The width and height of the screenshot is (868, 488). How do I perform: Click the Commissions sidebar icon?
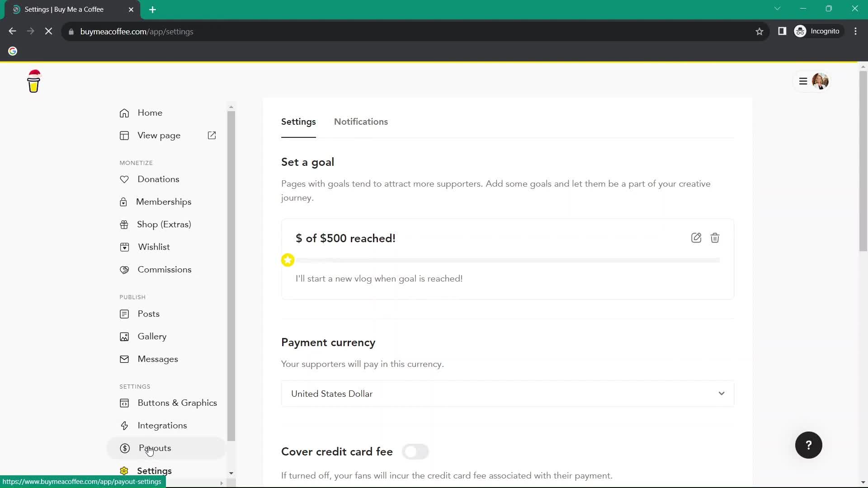pyautogui.click(x=124, y=269)
